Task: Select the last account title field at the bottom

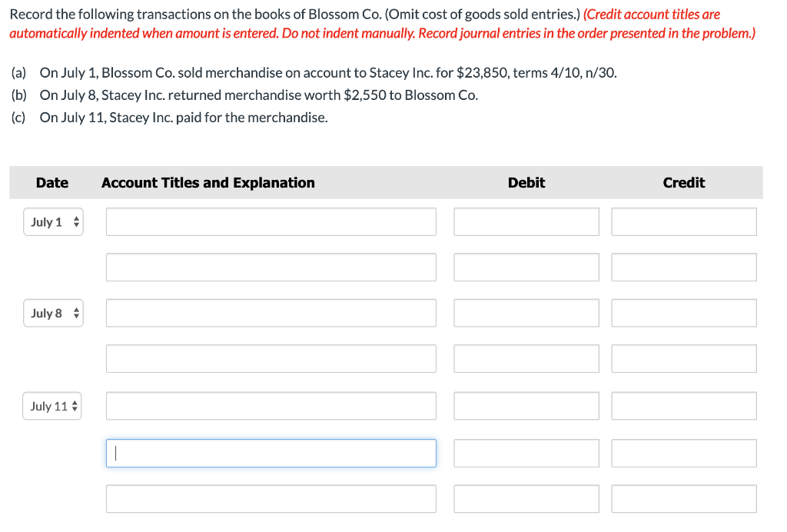Action: click(271, 498)
